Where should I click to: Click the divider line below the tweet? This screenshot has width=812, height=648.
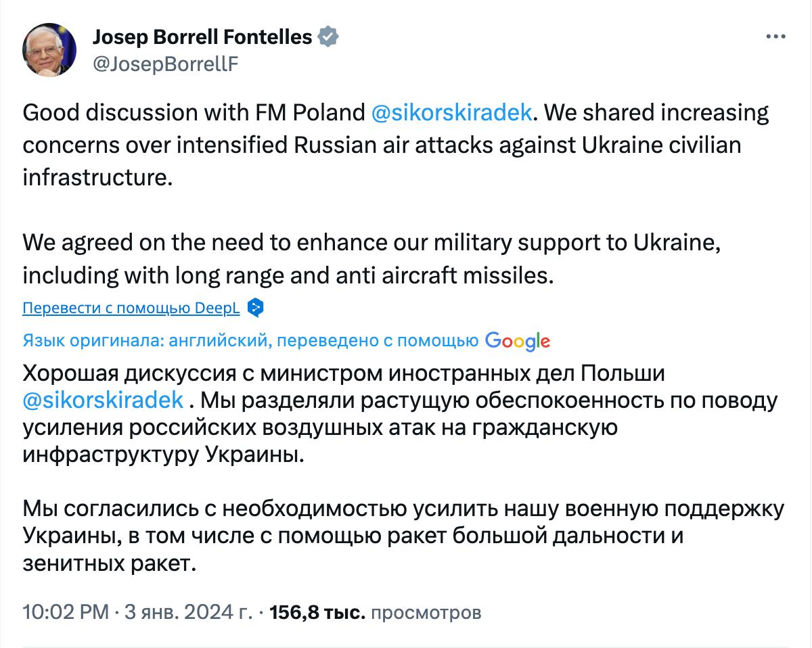(x=406, y=646)
